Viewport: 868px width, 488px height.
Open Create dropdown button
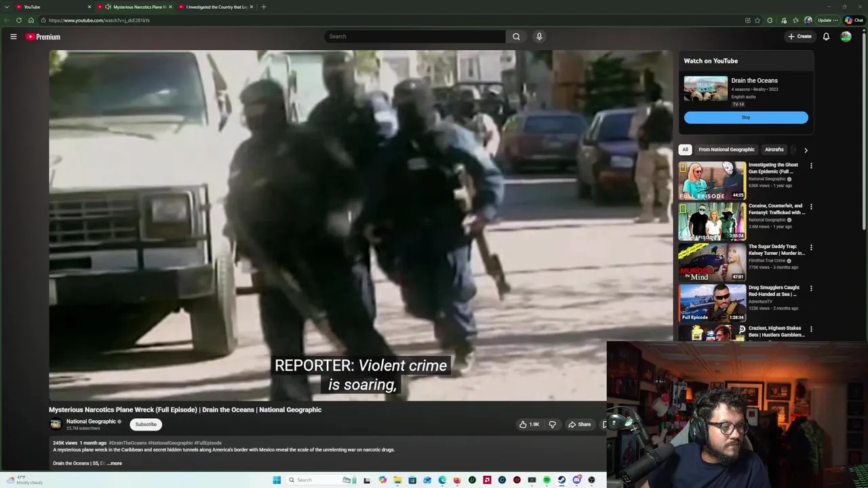(x=800, y=37)
